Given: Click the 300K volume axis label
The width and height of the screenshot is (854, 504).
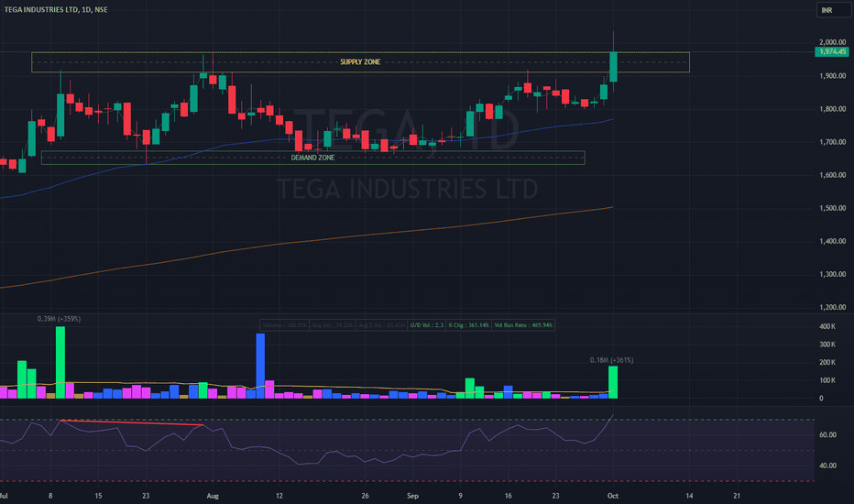Looking at the screenshot, I should 827,345.
